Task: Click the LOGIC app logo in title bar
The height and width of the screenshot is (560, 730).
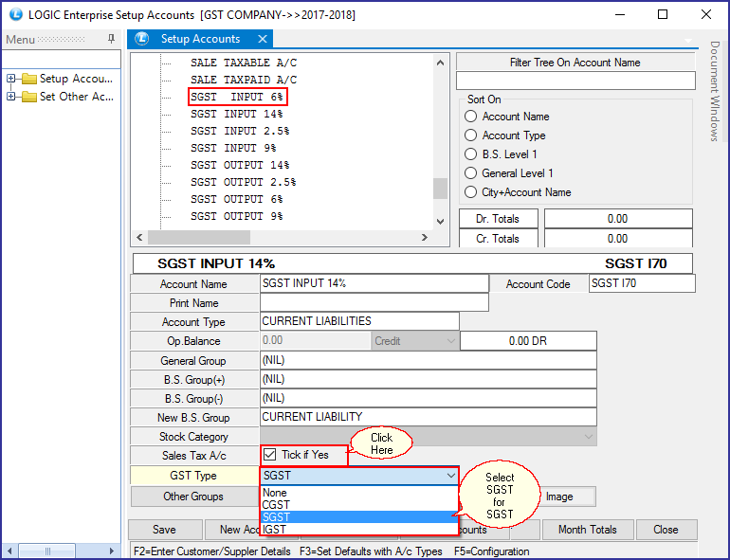Action: pyautogui.click(x=16, y=14)
